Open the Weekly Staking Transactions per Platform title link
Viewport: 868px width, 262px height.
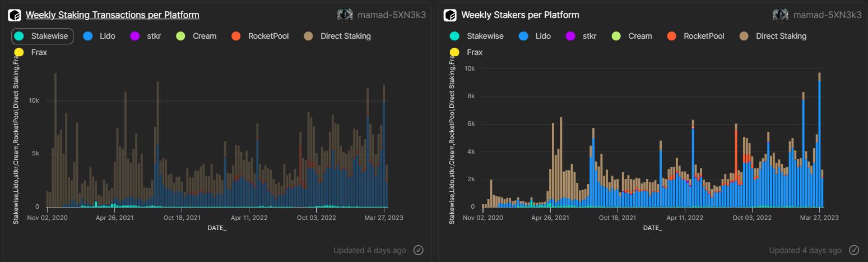pyautogui.click(x=112, y=15)
